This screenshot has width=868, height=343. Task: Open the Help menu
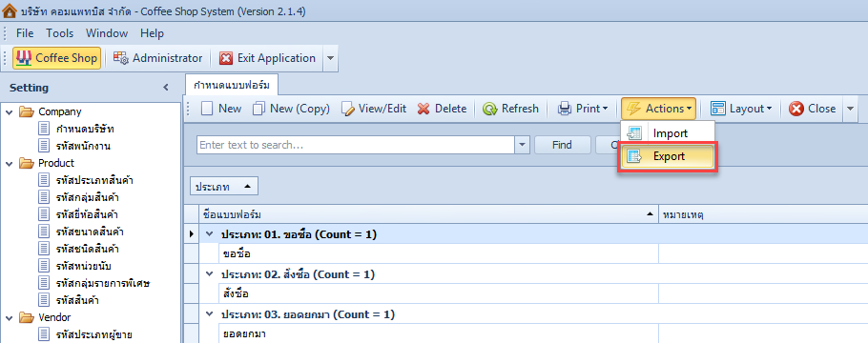tap(152, 33)
